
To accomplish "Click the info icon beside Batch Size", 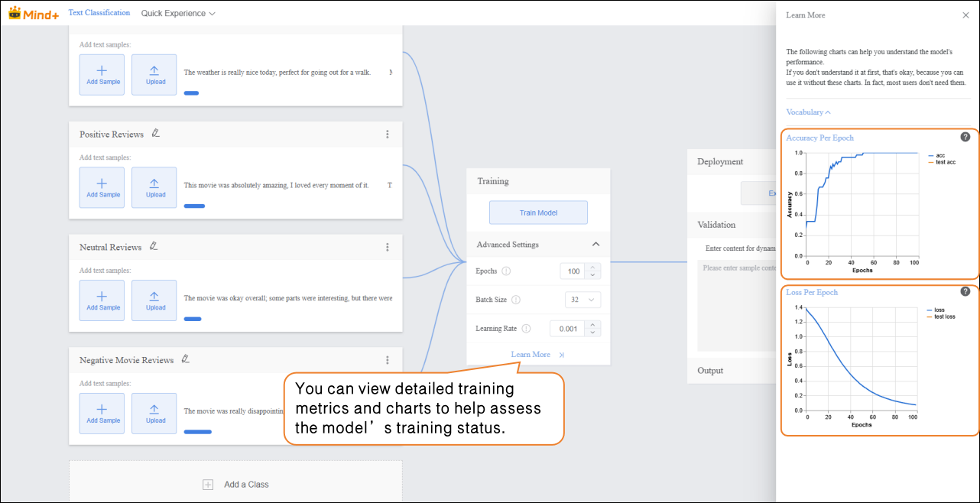I will (x=516, y=300).
